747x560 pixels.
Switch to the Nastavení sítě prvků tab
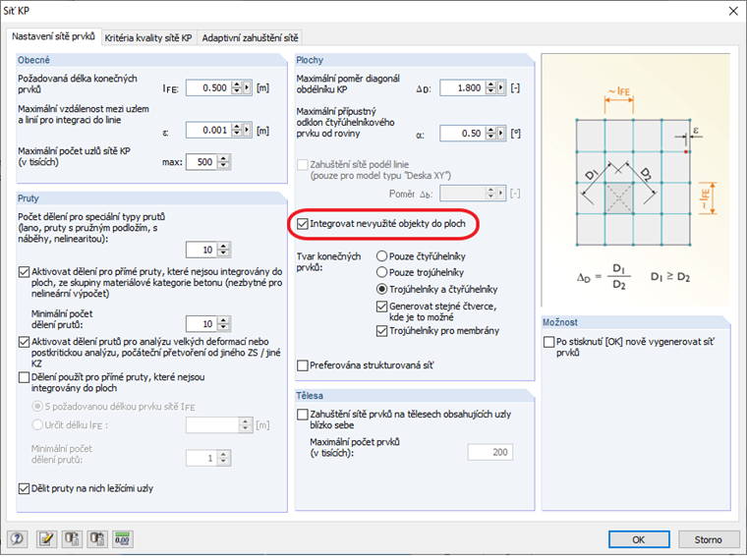tap(53, 36)
